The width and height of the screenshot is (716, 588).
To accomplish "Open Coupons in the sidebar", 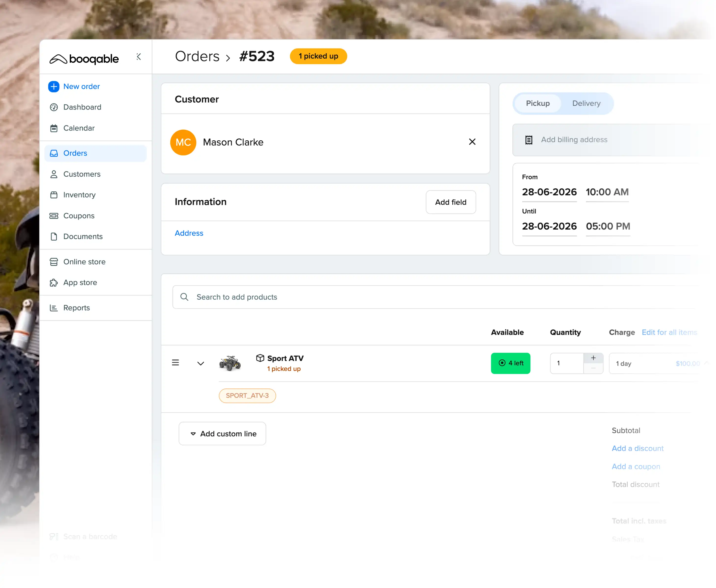I will [x=79, y=216].
